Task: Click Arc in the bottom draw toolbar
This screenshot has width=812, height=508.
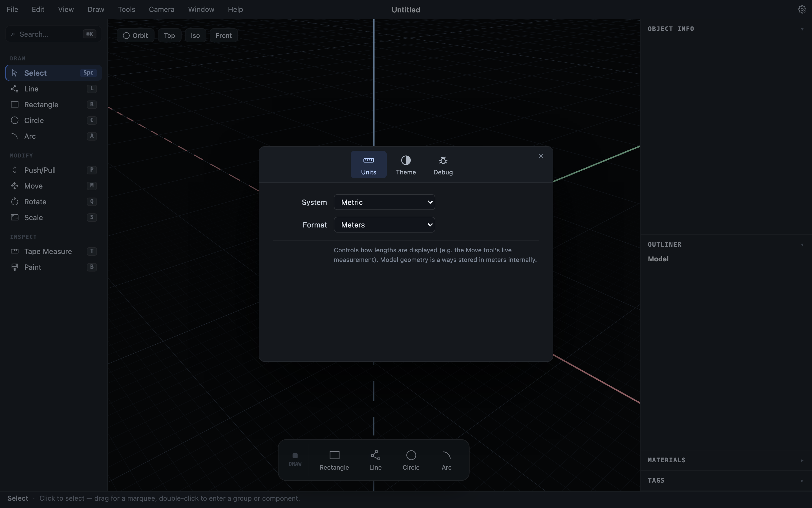Action: point(447,460)
